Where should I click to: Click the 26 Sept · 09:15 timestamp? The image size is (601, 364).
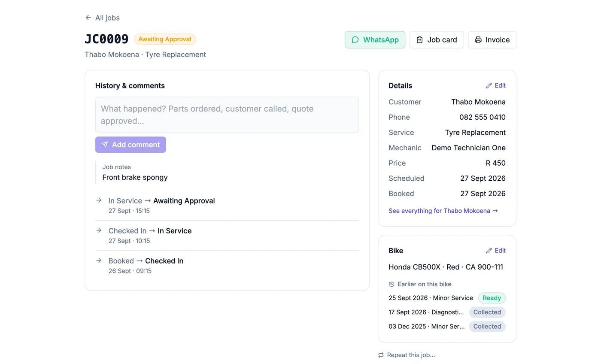130,271
